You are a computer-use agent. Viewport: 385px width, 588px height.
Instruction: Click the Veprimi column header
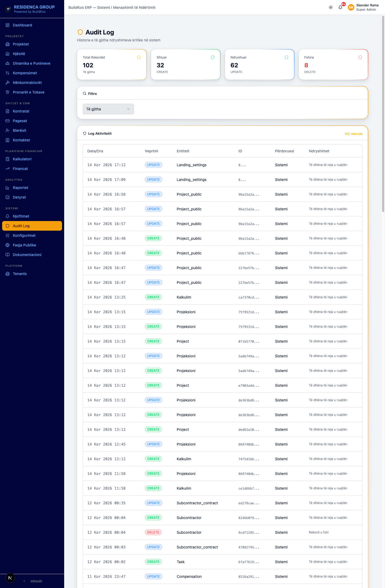pos(152,151)
